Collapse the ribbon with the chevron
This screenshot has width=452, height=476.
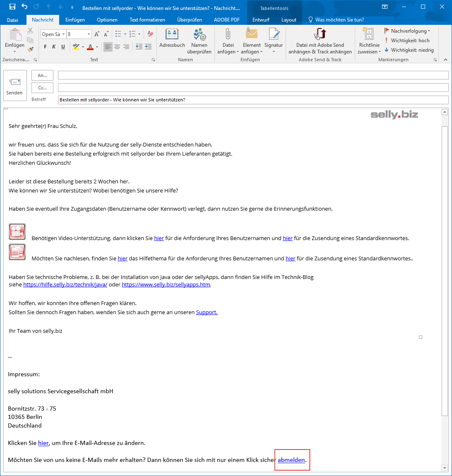tap(446, 60)
